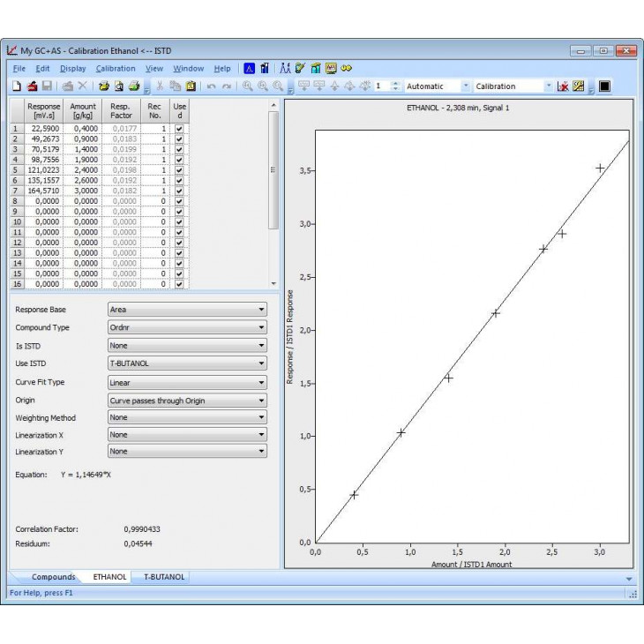Click the yellow chain link icon
Viewport: 644px width, 644px height.
347,68
